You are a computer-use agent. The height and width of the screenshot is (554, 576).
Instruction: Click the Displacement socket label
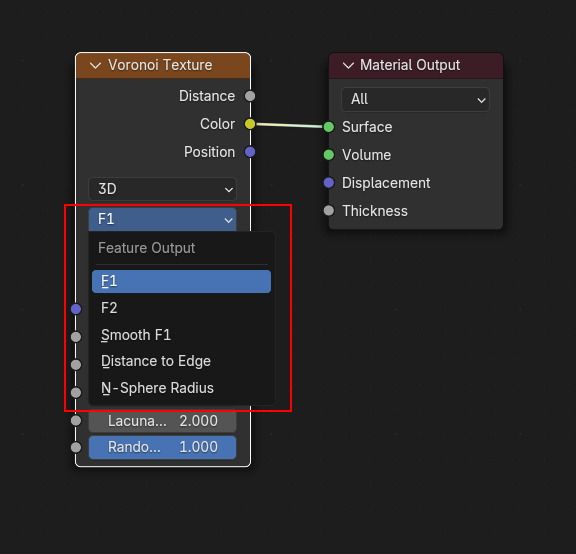coord(386,183)
